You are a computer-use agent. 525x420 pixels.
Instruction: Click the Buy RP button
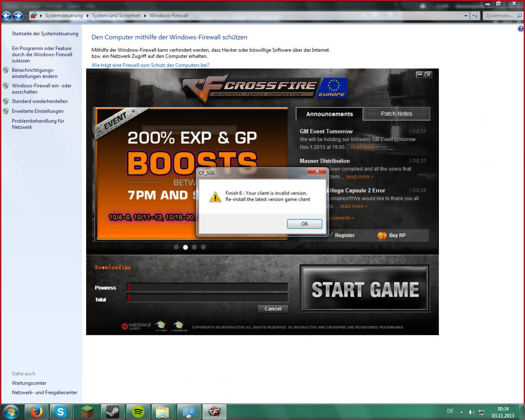click(x=392, y=235)
